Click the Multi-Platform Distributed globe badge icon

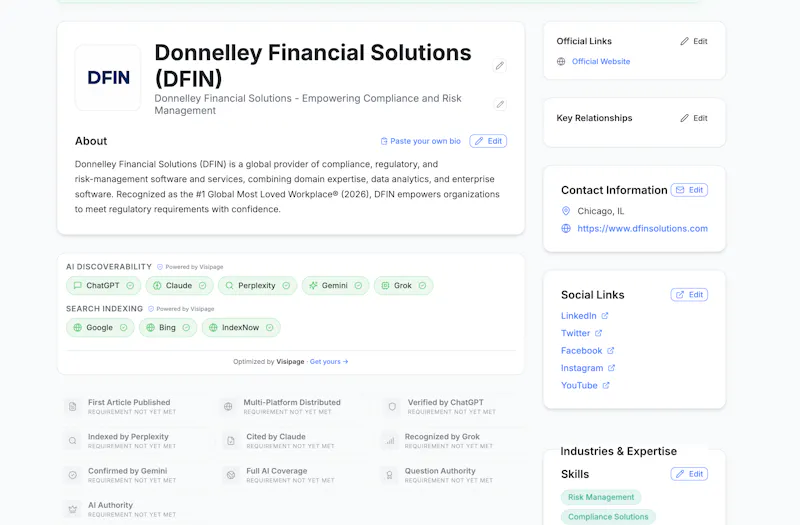point(228,407)
